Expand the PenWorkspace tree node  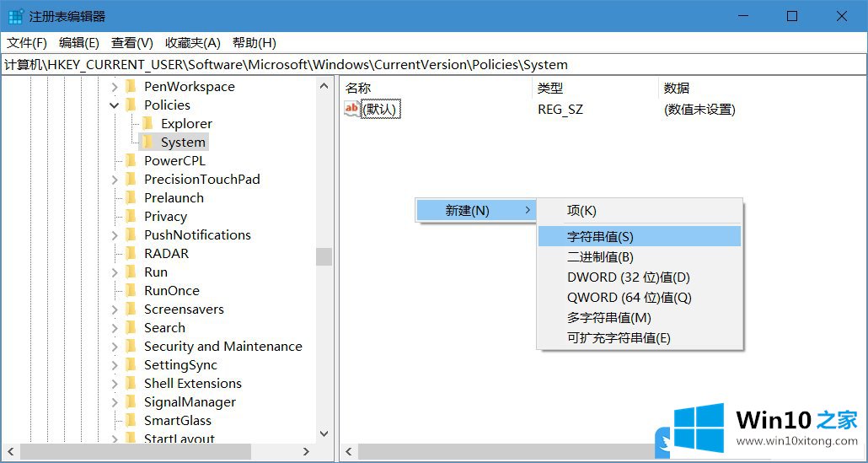pyautogui.click(x=115, y=87)
